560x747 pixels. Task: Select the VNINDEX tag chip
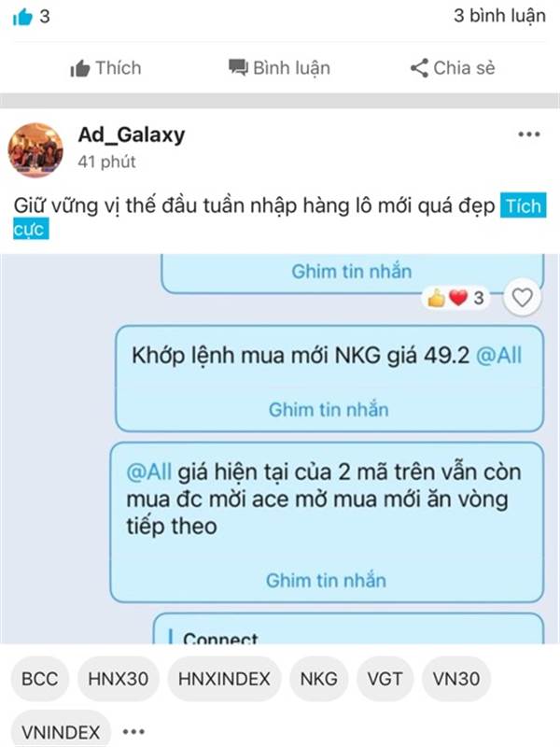[61, 731]
